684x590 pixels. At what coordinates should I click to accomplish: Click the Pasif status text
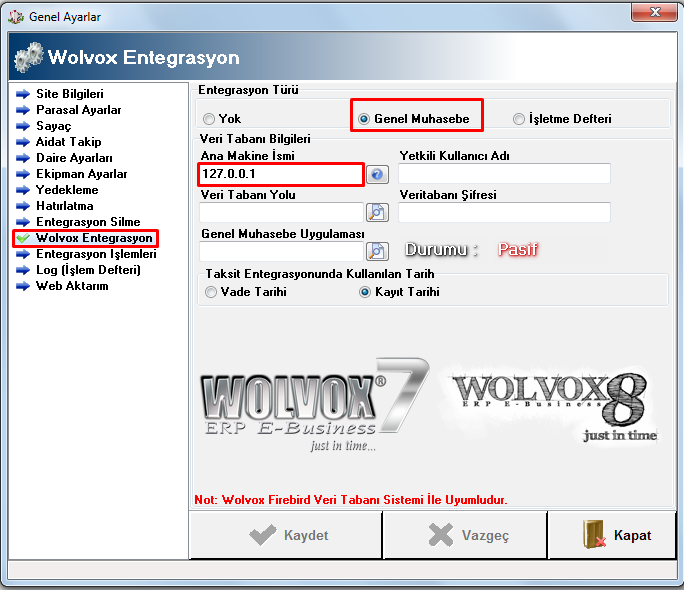pyautogui.click(x=517, y=249)
